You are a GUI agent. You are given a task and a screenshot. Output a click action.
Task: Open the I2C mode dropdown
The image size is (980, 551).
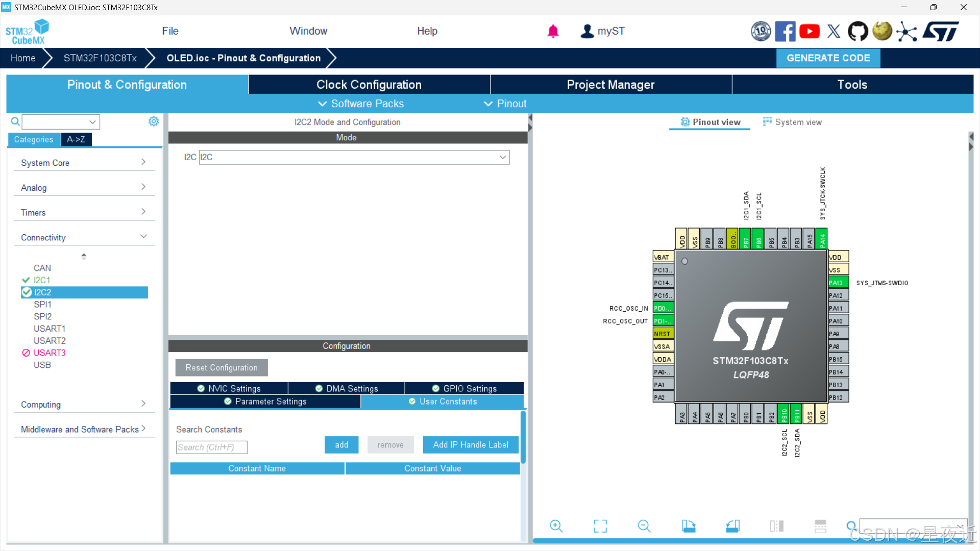point(354,157)
